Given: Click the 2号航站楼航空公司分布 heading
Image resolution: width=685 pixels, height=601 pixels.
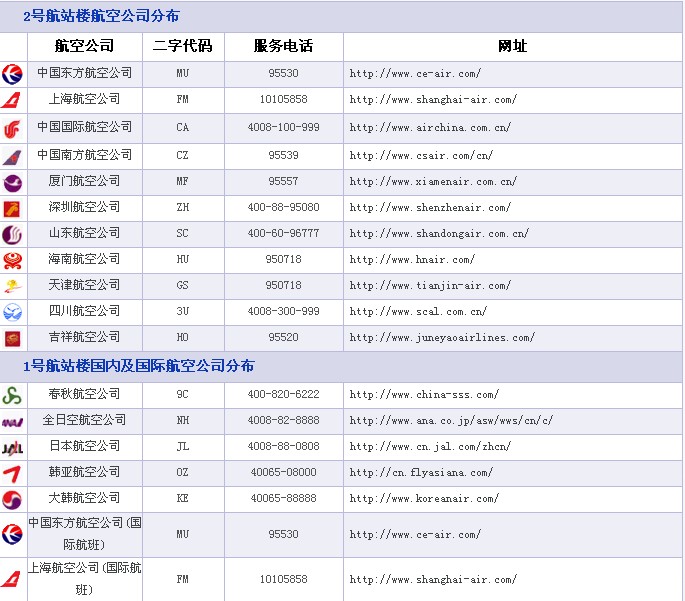Looking at the screenshot, I should (x=101, y=16).
